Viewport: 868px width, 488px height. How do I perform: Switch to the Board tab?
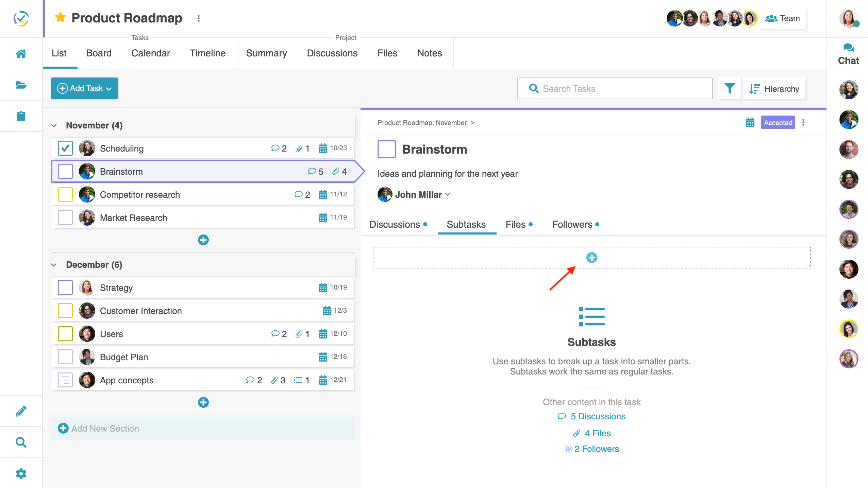coord(98,53)
